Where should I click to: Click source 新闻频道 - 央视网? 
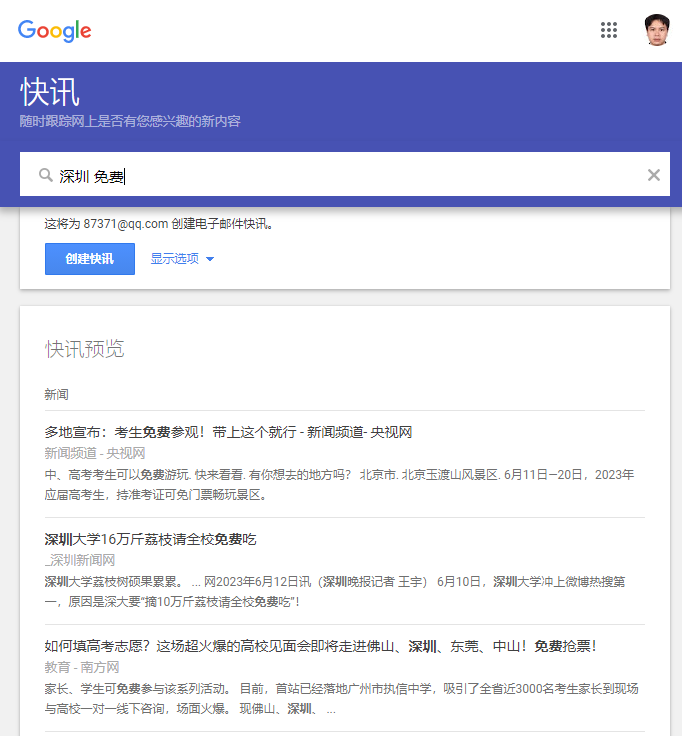(x=95, y=453)
